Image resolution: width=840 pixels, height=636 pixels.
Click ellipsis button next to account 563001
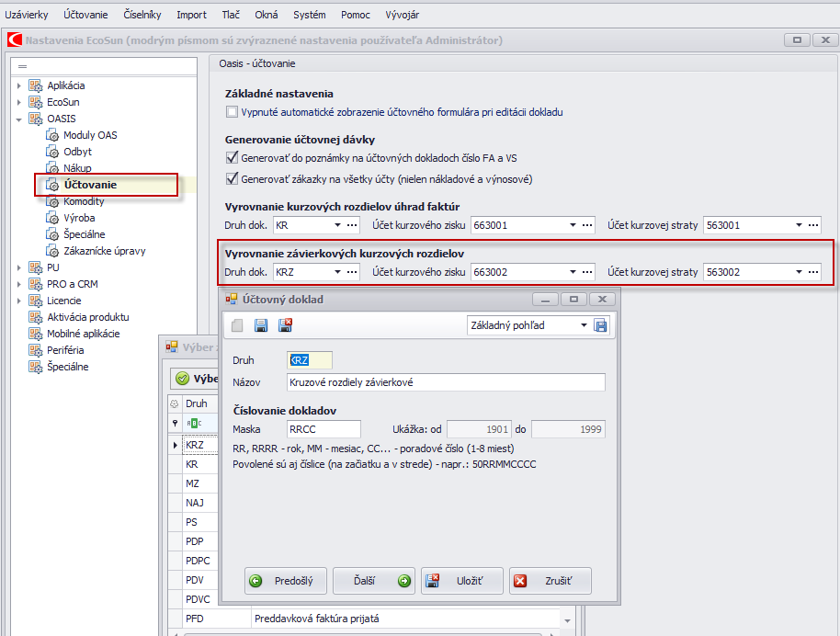pos(812,224)
